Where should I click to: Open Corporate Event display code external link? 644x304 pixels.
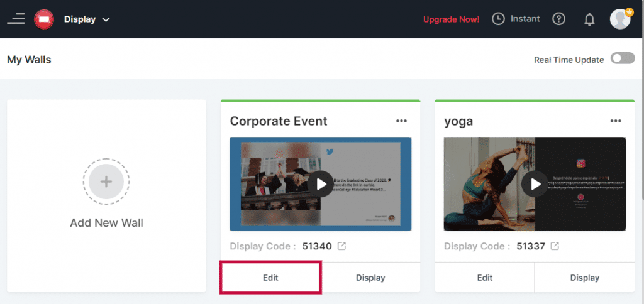point(341,246)
